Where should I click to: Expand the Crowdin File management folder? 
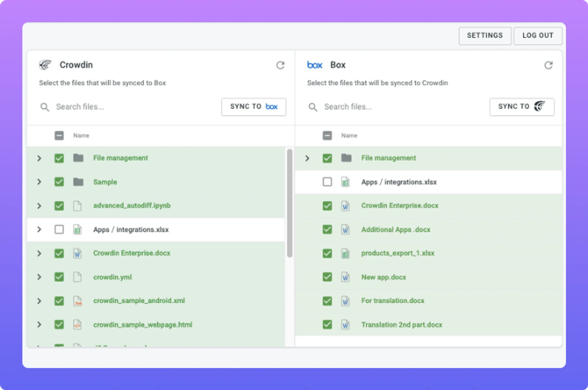39,158
